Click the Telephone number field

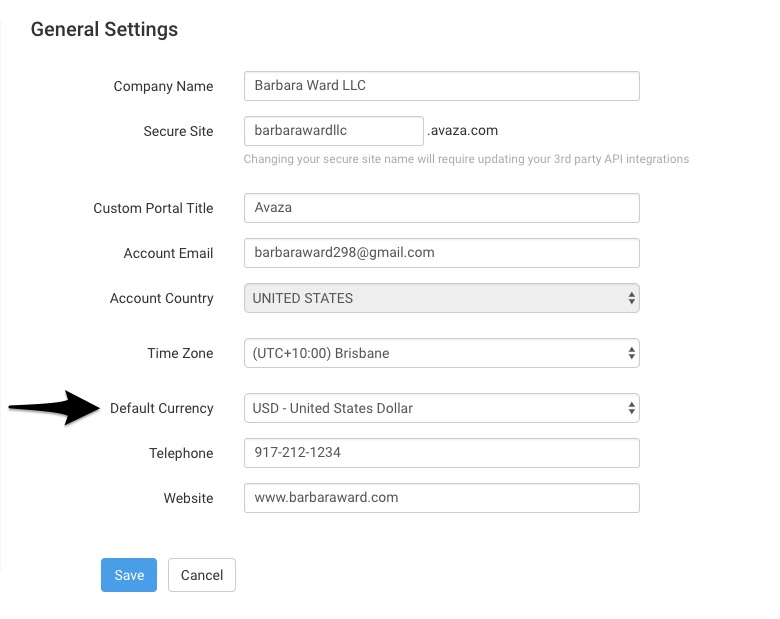[x=442, y=453]
